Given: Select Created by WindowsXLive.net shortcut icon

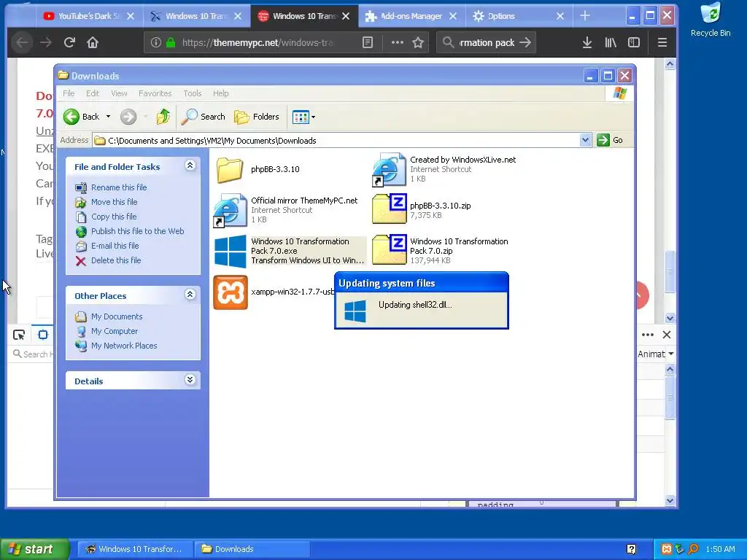Looking at the screenshot, I should click(389, 169).
